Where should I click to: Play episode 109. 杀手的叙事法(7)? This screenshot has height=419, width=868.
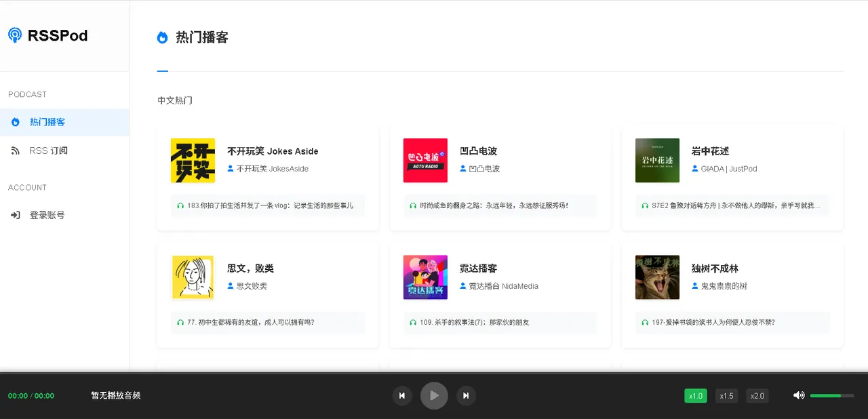tap(500, 323)
